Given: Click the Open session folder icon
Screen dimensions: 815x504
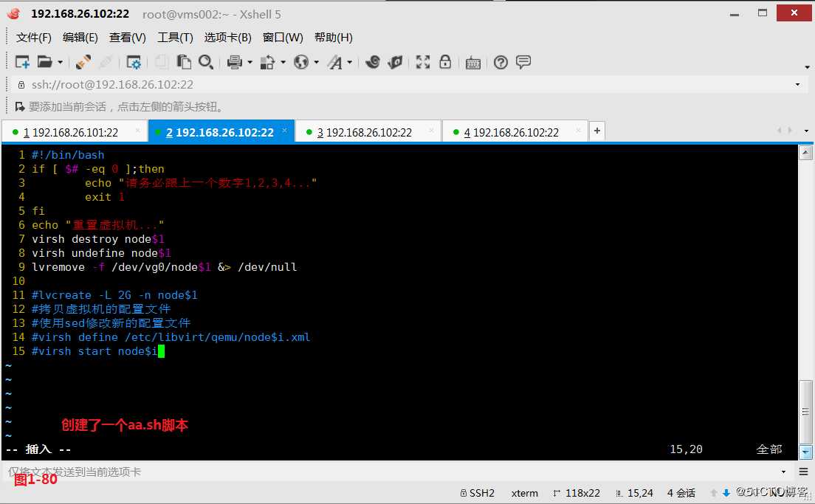Looking at the screenshot, I should point(45,62).
